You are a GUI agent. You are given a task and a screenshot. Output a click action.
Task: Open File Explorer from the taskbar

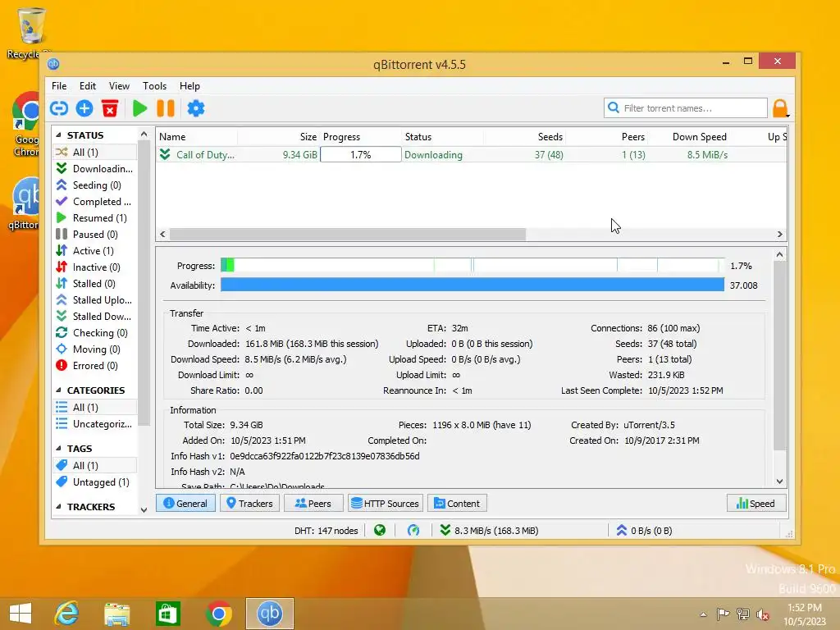[116, 614]
